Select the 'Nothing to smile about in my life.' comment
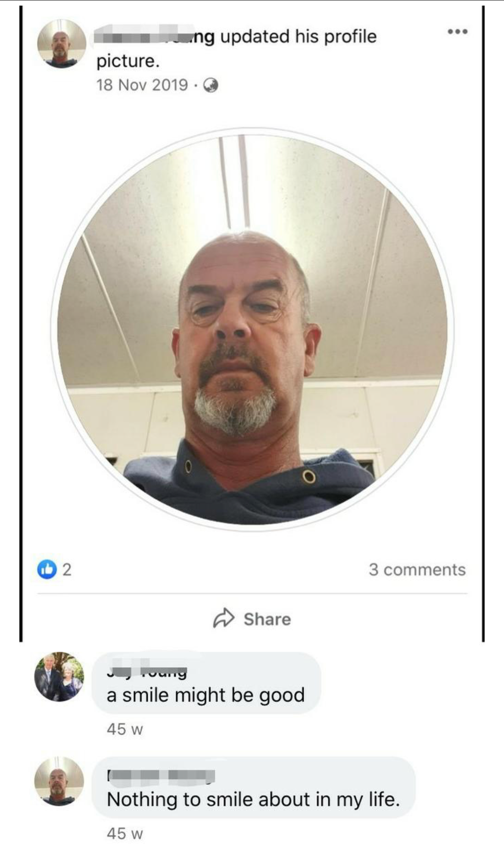Image resolution: width=504 pixels, height=863 pixels. (x=254, y=787)
